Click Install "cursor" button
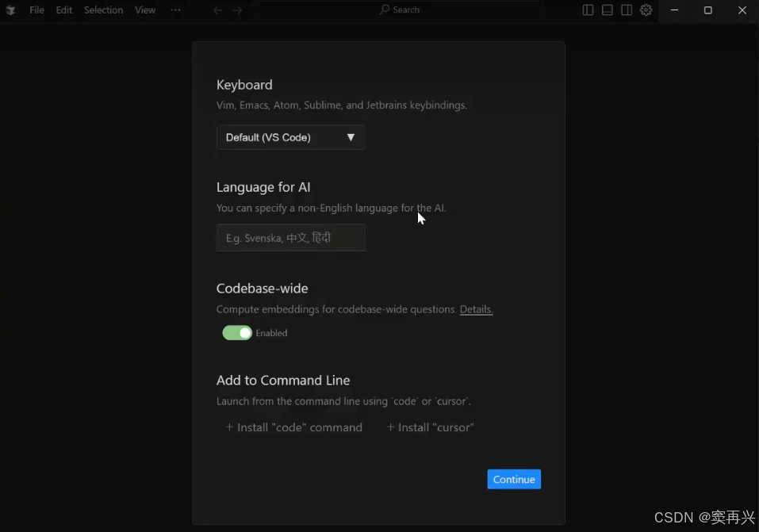The image size is (759, 532). [430, 427]
